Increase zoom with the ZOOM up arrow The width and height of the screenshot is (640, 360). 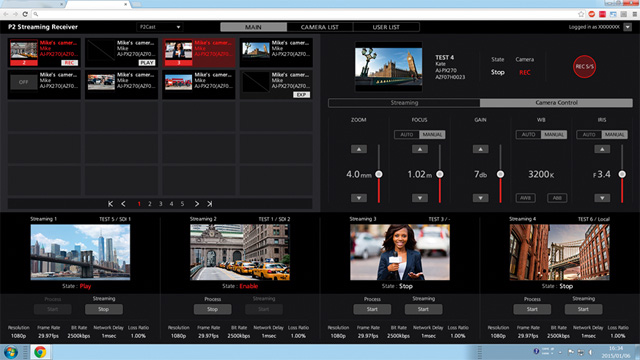click(x=359, y=149)
